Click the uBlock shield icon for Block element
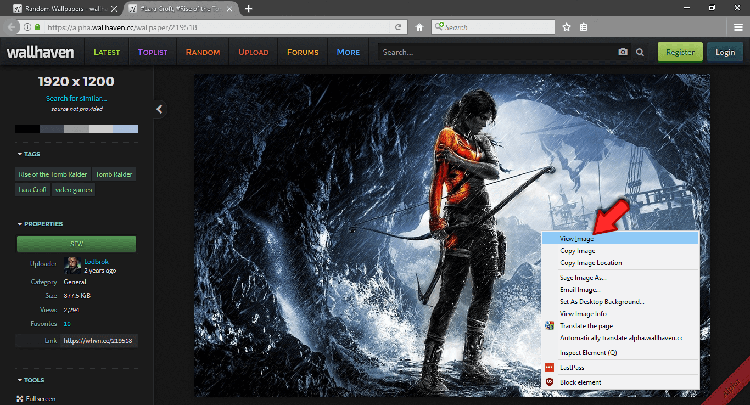 point(550,382)
